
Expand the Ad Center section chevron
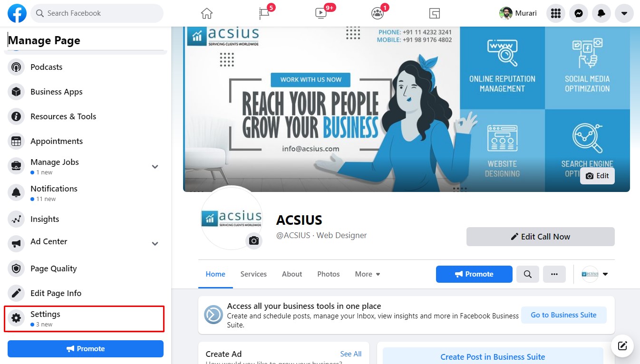[155, 244]
